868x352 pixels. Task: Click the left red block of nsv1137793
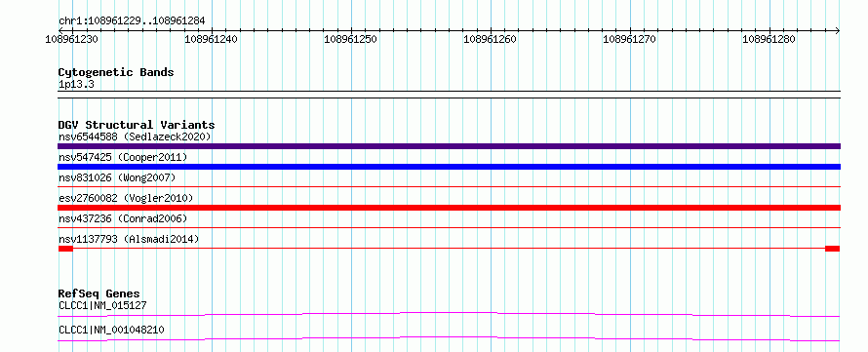(65, 249)
